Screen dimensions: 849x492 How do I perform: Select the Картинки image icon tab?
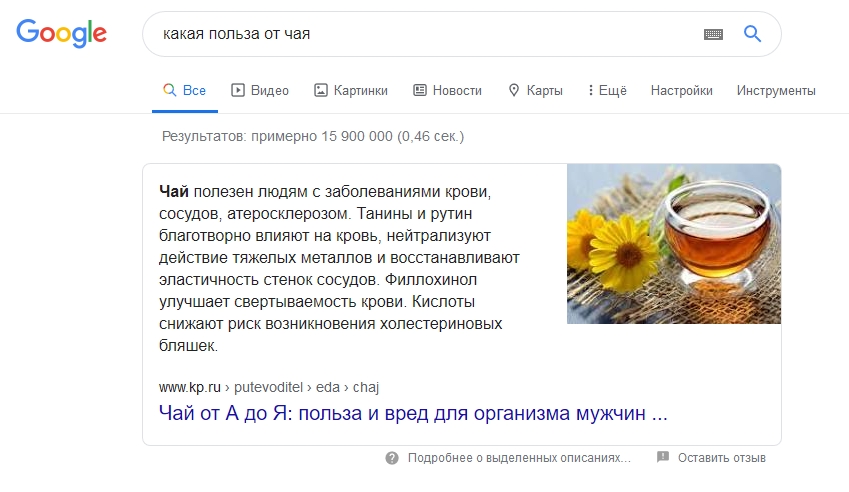(321, 90)
